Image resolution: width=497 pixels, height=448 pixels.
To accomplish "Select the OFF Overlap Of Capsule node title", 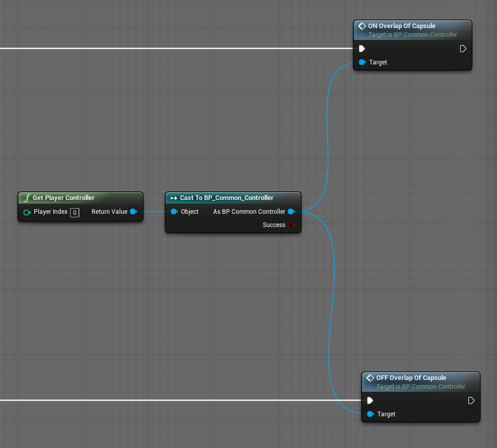I will pyautogui.click(x=411, y=378).
